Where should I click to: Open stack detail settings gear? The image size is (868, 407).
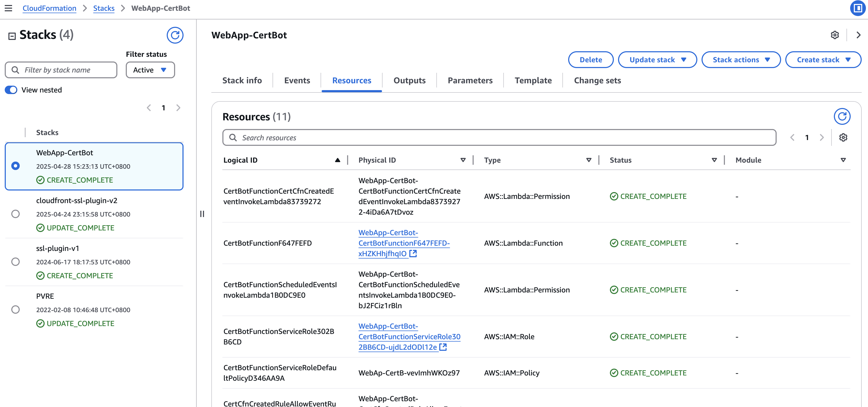point(835,35)
